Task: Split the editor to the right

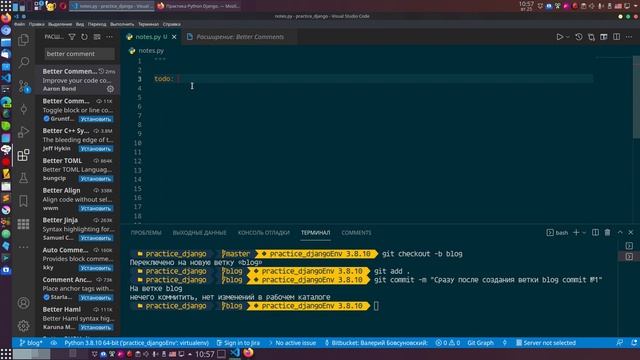Action: click(616, 37)
